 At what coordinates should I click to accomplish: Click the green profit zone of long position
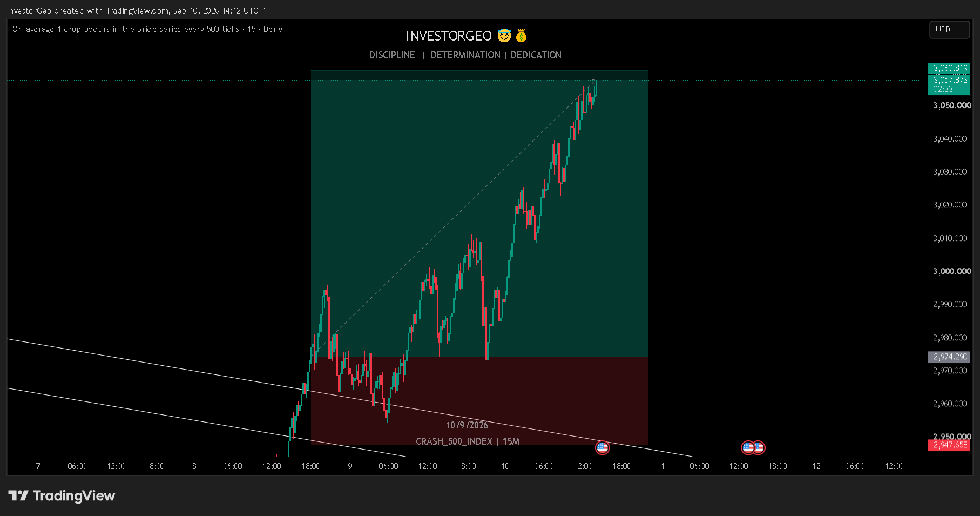point(479,213)
